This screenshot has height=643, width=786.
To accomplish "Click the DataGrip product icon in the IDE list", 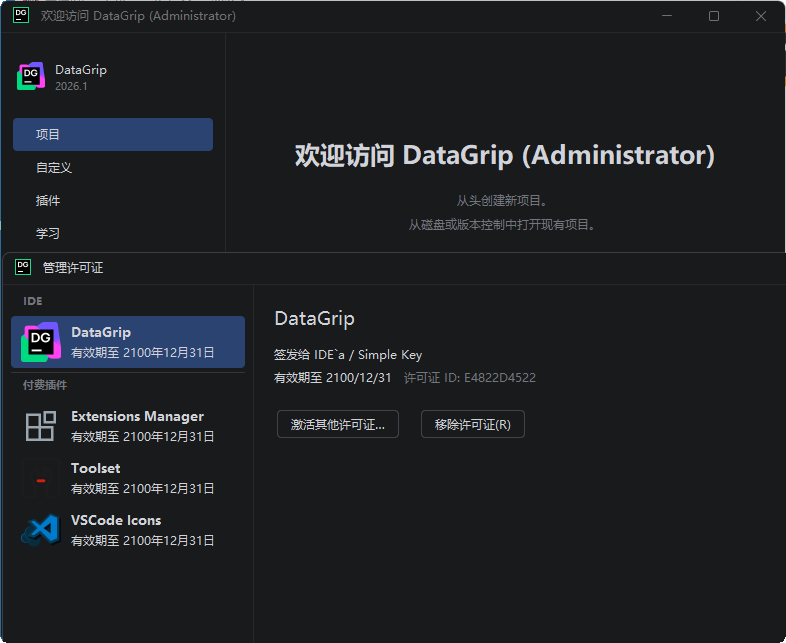I will click(41, 341).
